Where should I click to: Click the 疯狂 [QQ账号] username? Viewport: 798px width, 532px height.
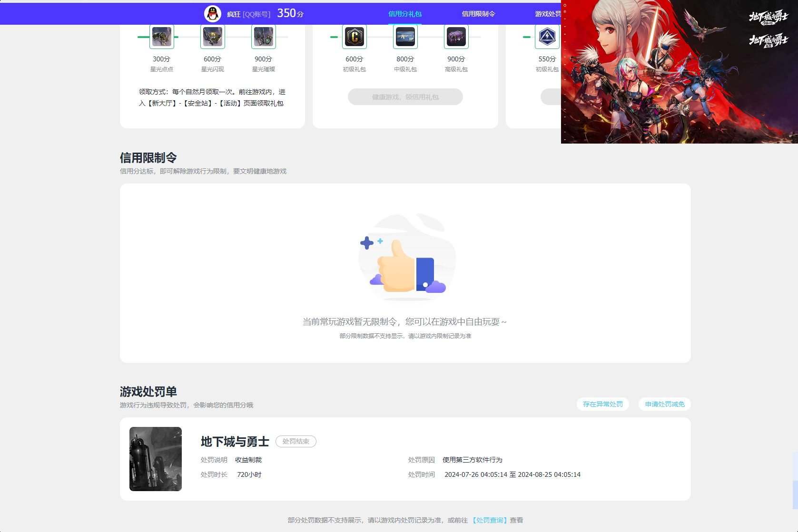click(248, 14)
